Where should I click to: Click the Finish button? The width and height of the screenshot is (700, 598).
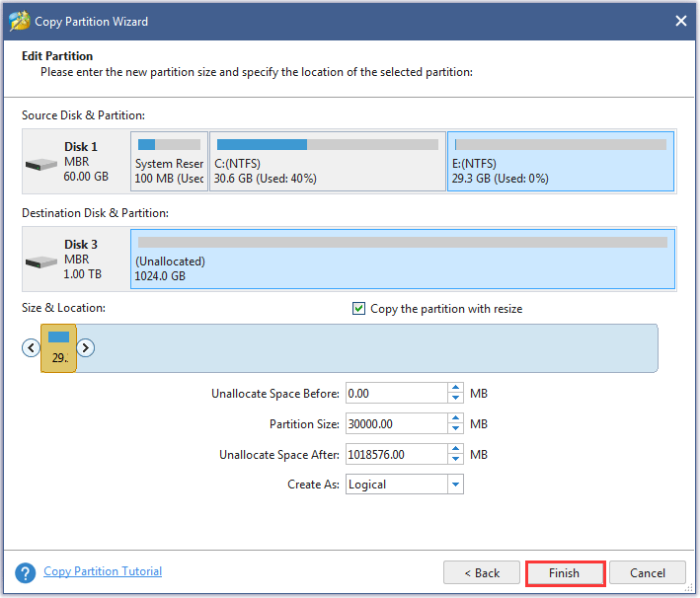(565, 573)
